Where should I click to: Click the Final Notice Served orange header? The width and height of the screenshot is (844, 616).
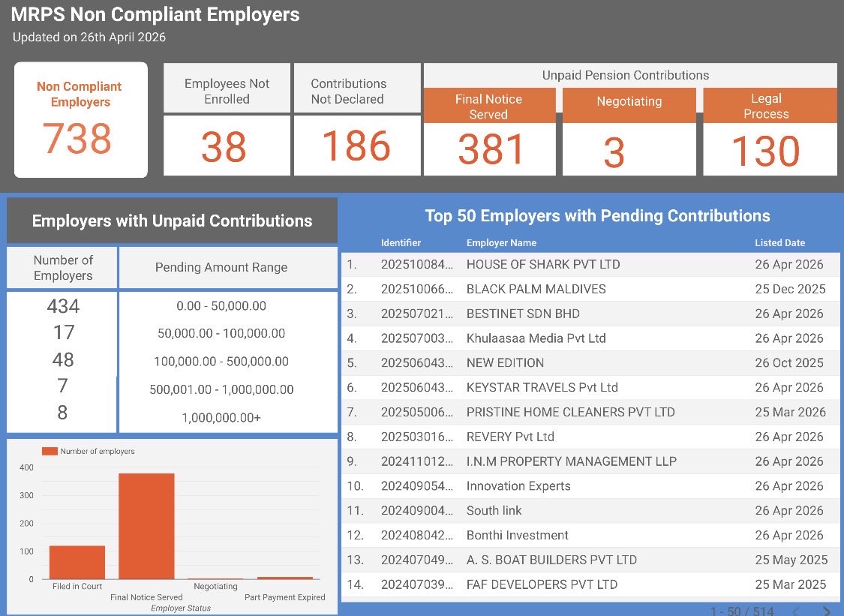coord(489,106)
